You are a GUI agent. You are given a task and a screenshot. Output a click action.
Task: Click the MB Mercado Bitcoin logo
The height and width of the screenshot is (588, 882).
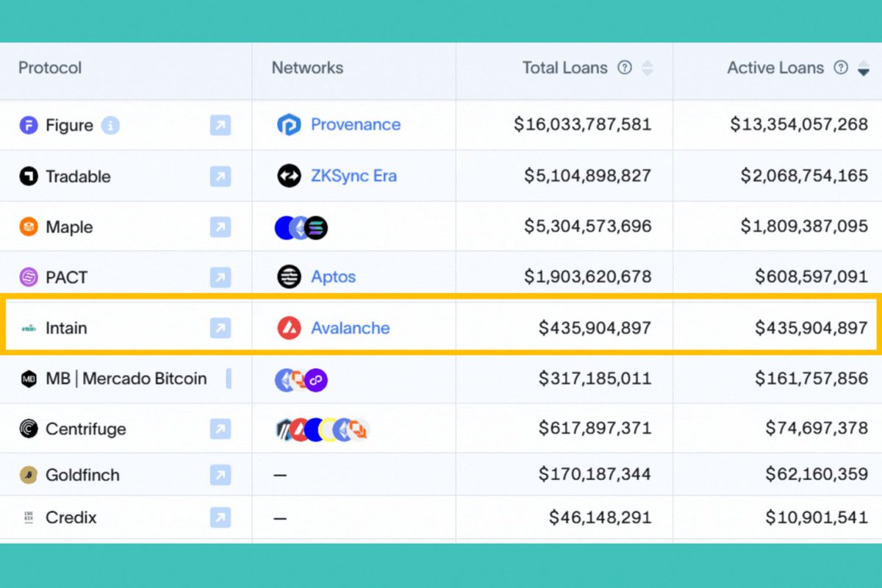(29, 379)
